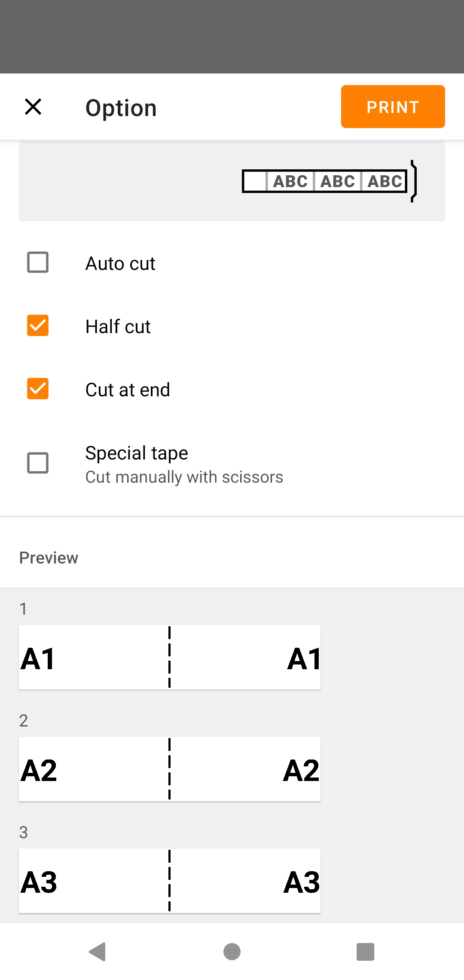This screenshot has height=980, width=464.
Task: Tap the scissors bracket icon beside ABC tape
Action: [x=414, y=181]
